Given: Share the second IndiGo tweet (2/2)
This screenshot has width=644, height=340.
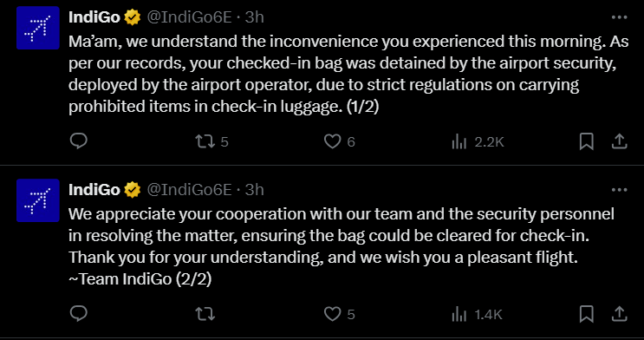Looking at the screenshot, I should 620,315.
